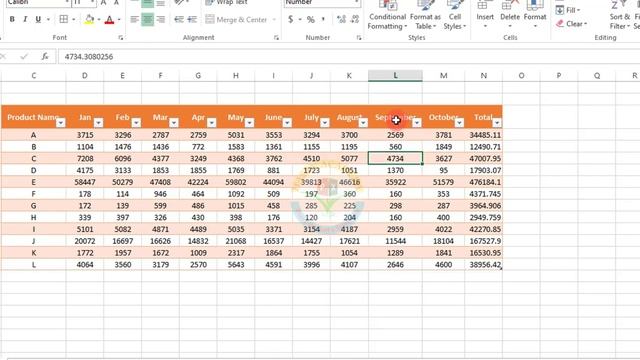Open the Number dialog launcher

point(359,38)
